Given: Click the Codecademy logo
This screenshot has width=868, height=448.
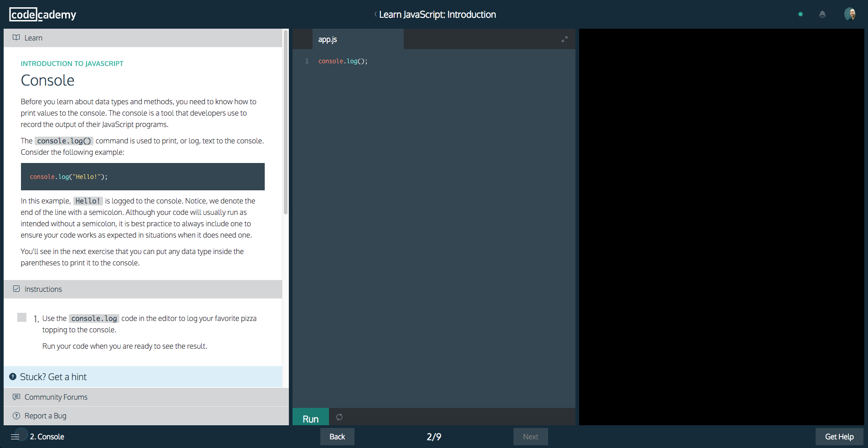Looking at the screenshot, I should tap(43, 15).
